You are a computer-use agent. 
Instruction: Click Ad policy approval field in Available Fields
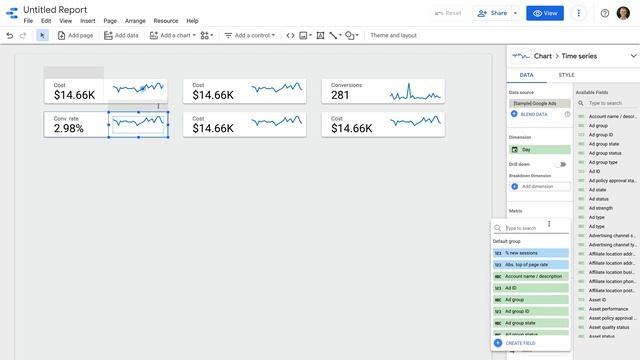[612, 180]
